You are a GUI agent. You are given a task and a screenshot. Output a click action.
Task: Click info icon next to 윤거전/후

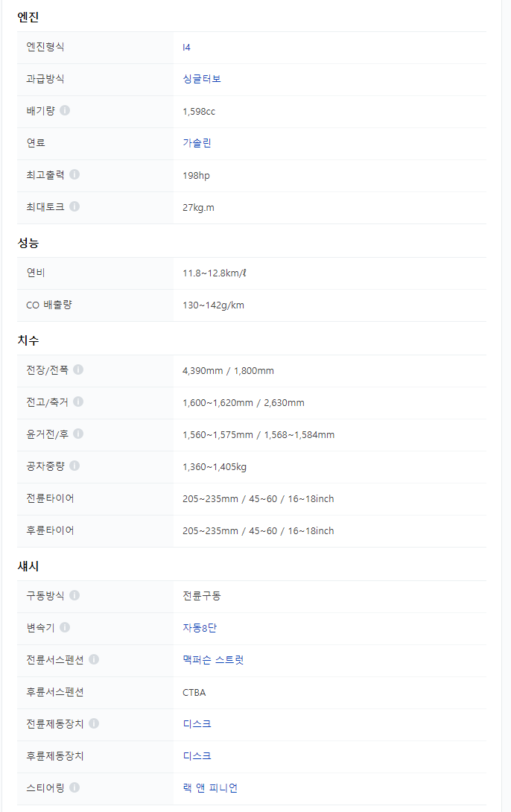(x=78, y=434)
